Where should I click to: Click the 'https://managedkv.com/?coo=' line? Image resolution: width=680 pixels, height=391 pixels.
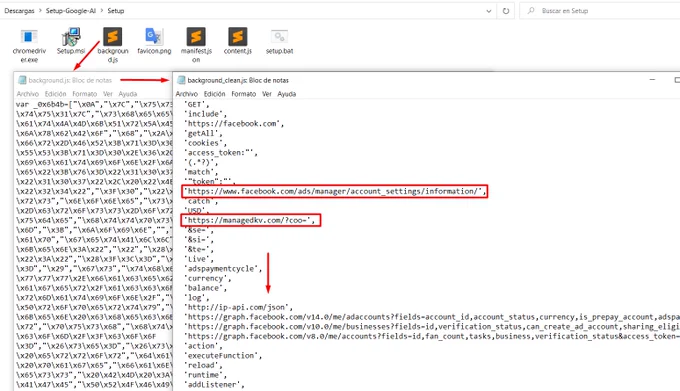pos(251,220)
